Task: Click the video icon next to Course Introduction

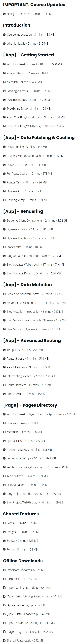Action: pyautogui.click(x=4, y=34)
